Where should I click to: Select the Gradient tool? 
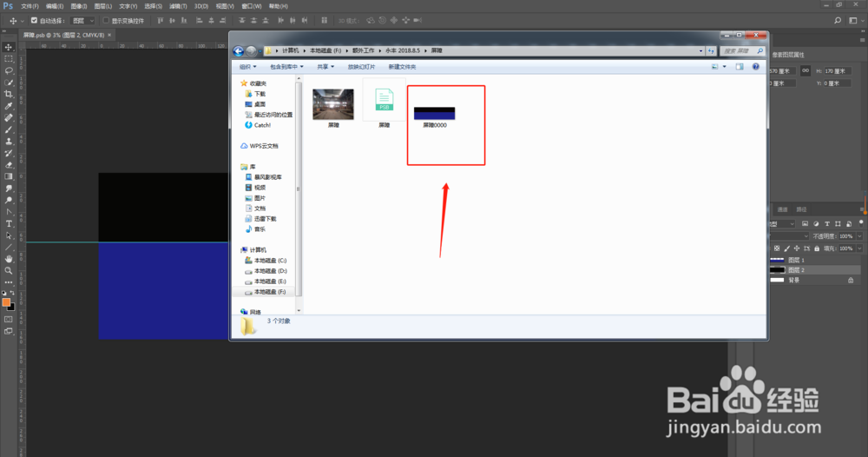9,176
